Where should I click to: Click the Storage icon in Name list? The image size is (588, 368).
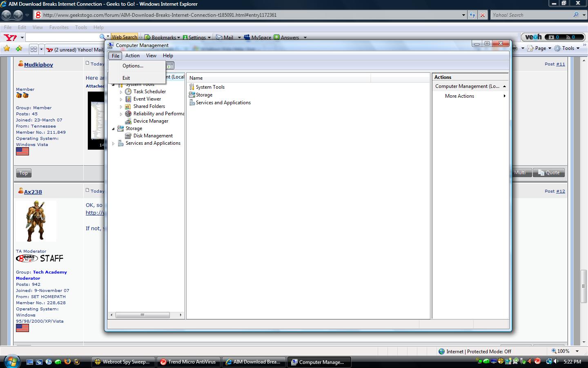tap(192, 94)
